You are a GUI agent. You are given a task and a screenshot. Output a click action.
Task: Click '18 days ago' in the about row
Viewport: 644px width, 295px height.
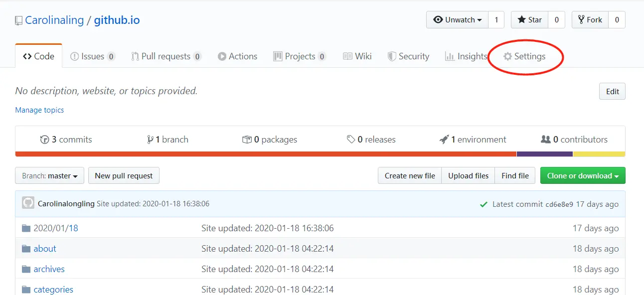[x=596, y=249]
